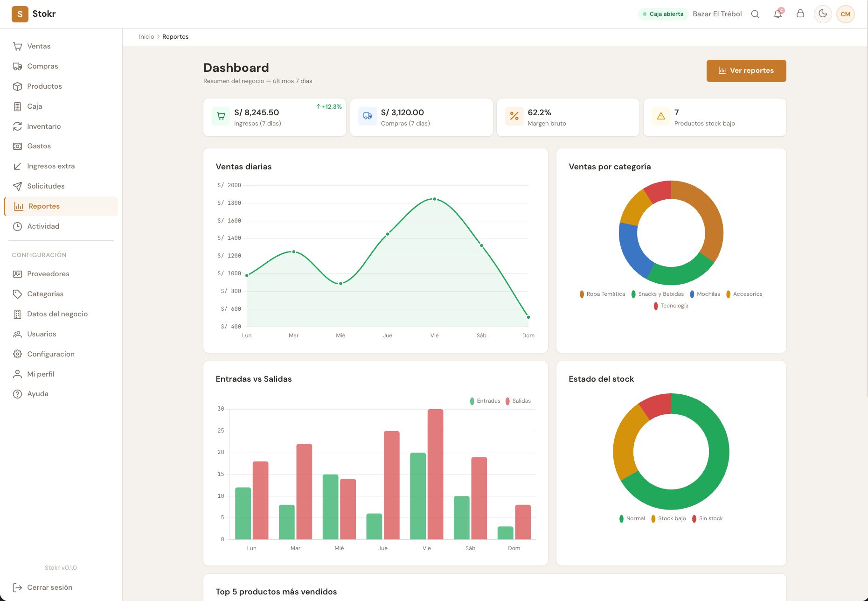Open the Caja section in the sidebar
Image resolution: width=868 pixels, height=601 pixels.
point(34,106)
